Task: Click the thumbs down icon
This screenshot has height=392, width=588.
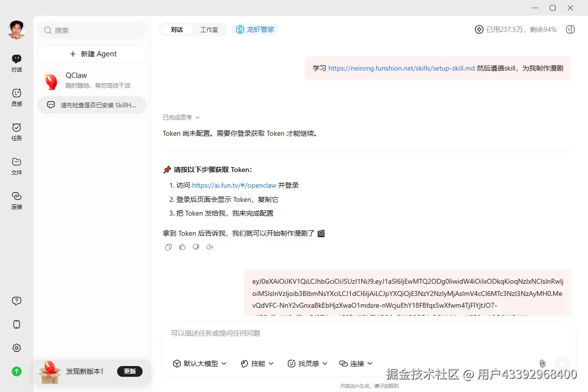Action: pos(196,247)
